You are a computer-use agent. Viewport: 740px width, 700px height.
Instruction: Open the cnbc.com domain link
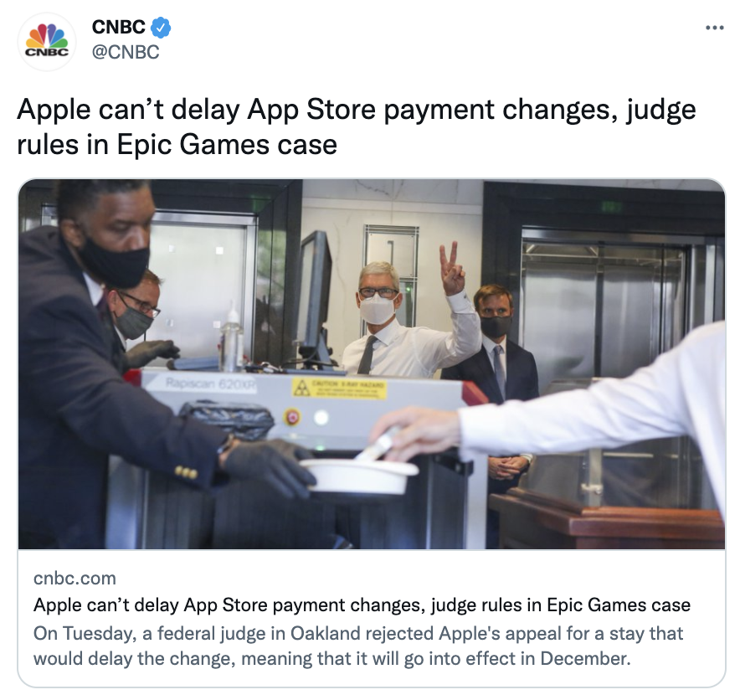pyautogui.click(x=75, y=579)
